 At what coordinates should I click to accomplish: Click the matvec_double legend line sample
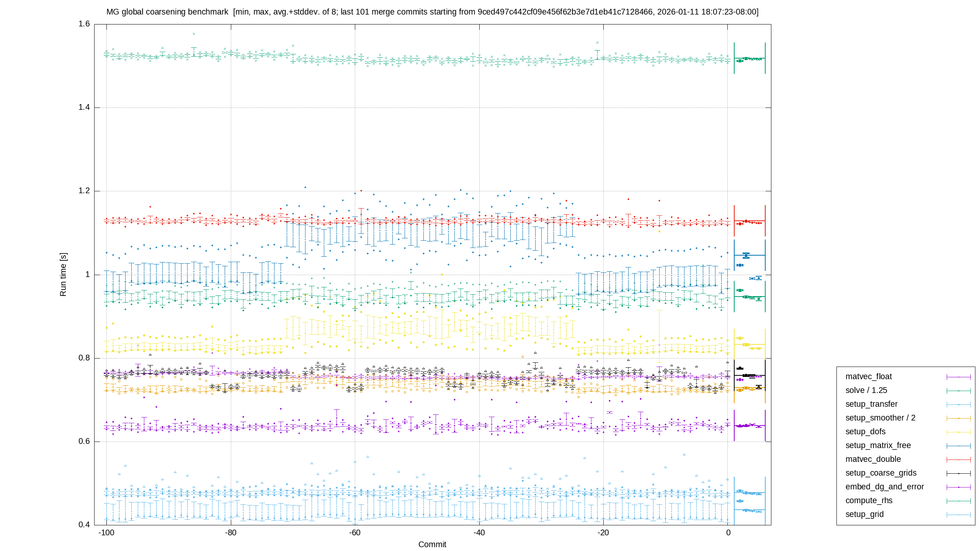point(959,460)
